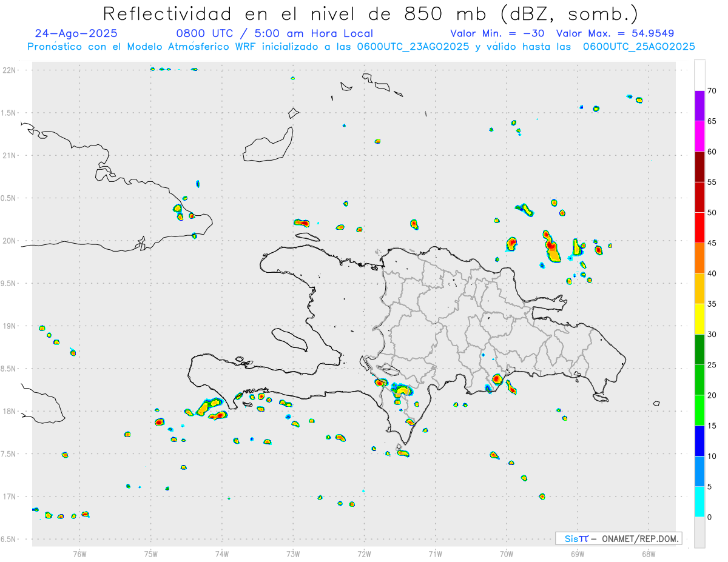Screen dimensions: 728x562
Task: Click the colorbar value label '40'
Action: (712, 273)
